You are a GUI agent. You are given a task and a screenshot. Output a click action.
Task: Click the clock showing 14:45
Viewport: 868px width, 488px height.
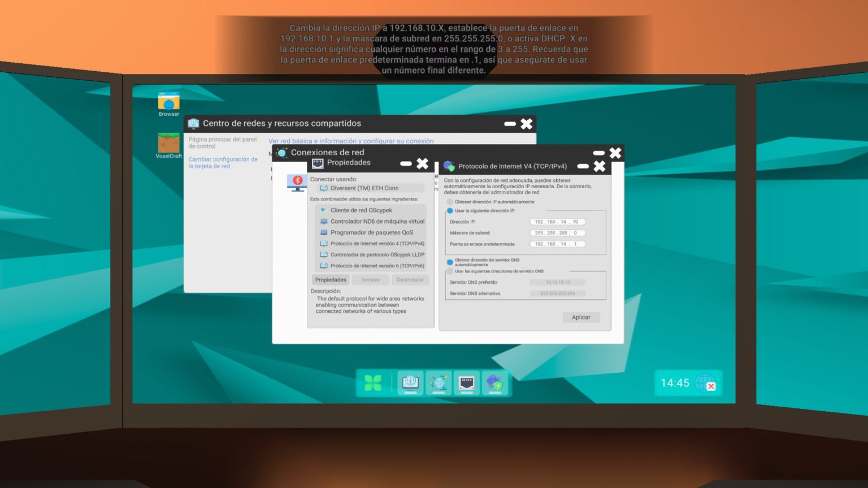[675, 382]
